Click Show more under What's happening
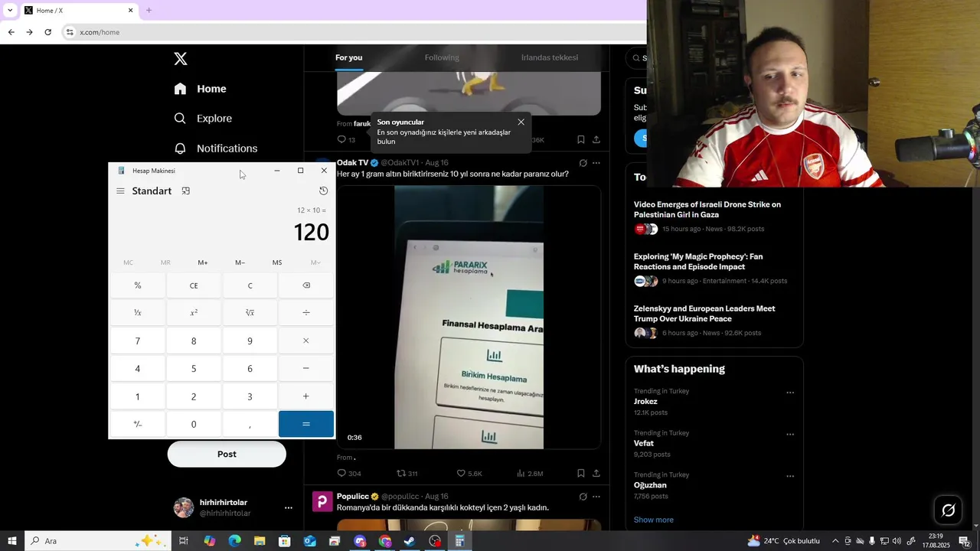This screenshot has width=980, height=551. [654, 520]
